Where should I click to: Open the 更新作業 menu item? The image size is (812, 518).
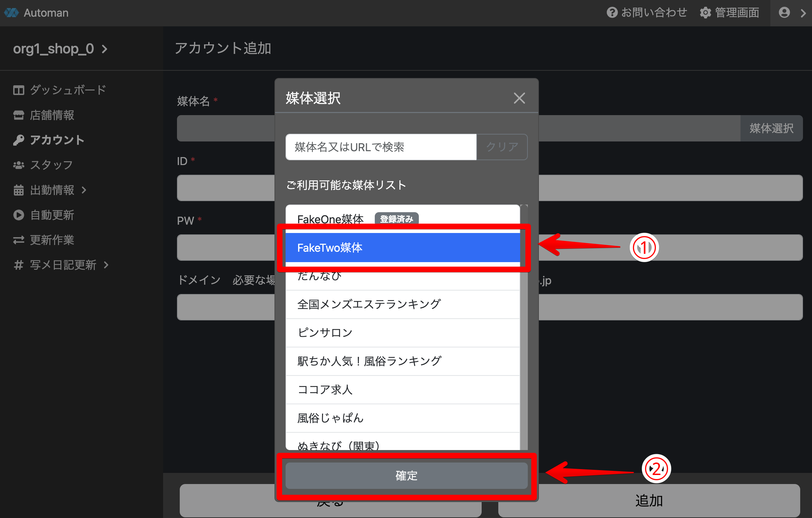tap(52, 240)
